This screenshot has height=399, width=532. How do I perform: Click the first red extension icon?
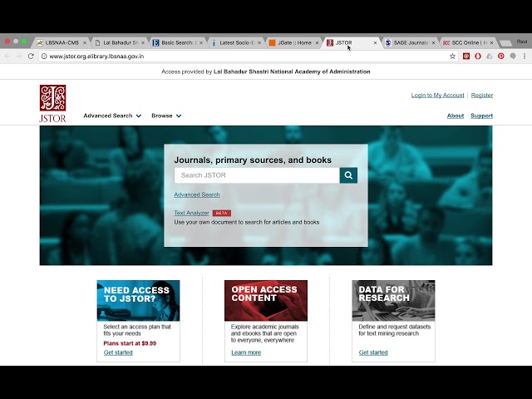(466, 57)
